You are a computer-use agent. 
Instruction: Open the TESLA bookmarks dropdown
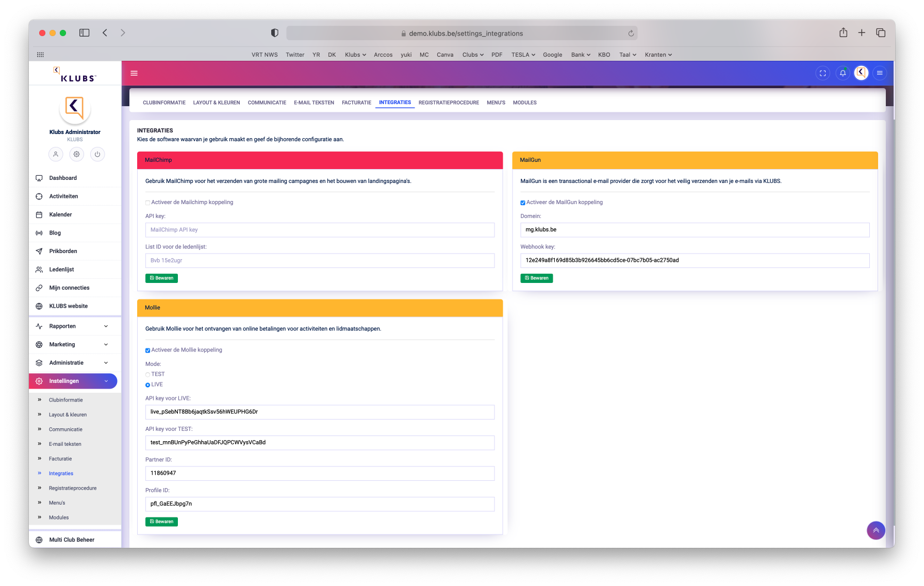(x=523, y=55)
